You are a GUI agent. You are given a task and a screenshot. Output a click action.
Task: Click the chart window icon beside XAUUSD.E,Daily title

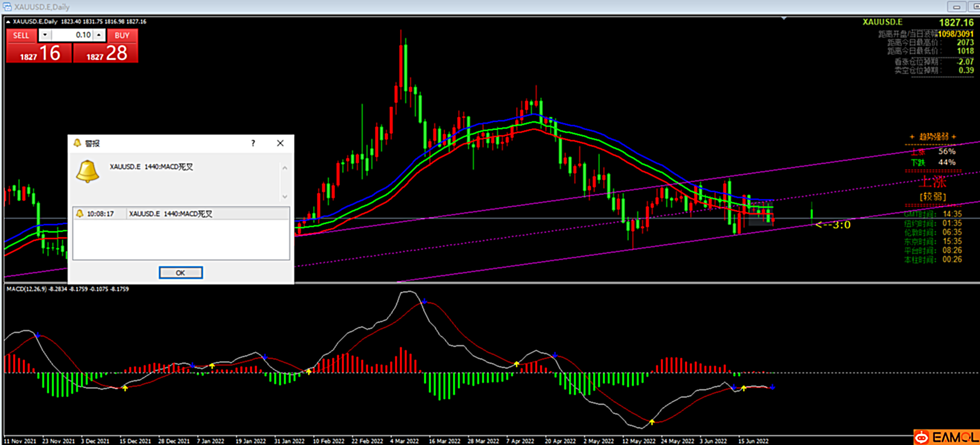(x=7, y=7)
